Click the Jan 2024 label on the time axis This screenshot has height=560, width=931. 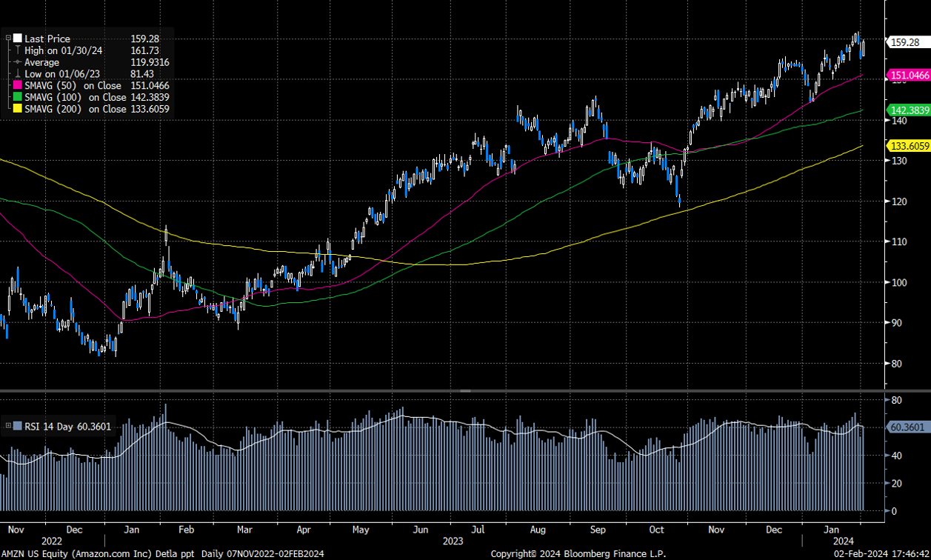point(833,530)
